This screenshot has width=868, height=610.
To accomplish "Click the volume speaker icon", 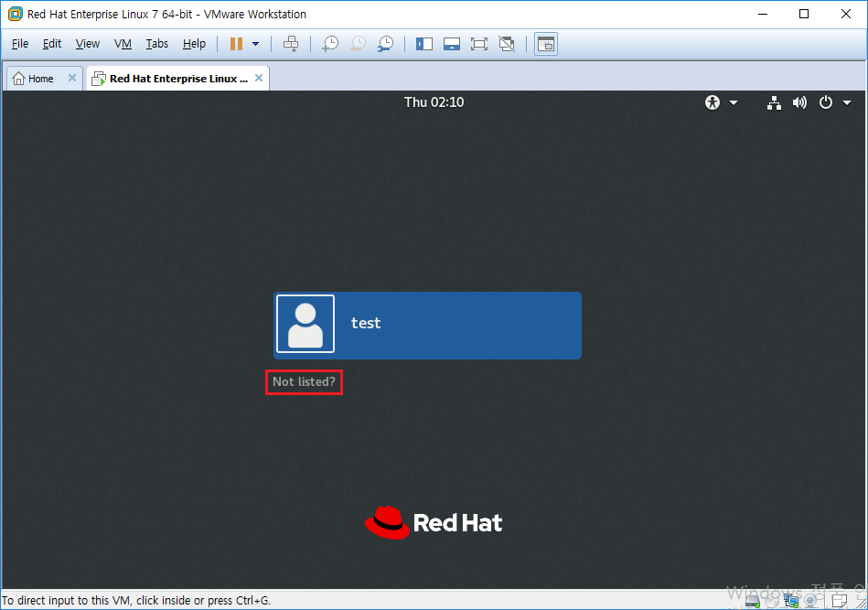I will coord(799,102).
